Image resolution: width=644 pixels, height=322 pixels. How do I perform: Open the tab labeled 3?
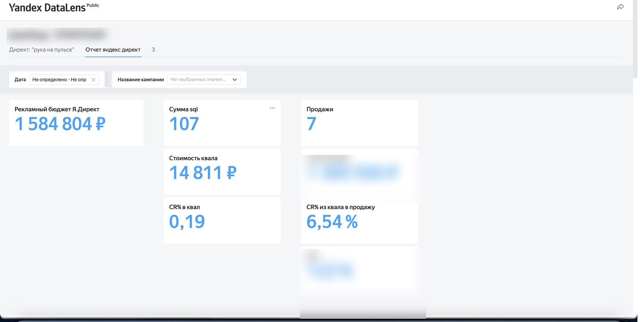pyautogui.click(x=153, y=50)
